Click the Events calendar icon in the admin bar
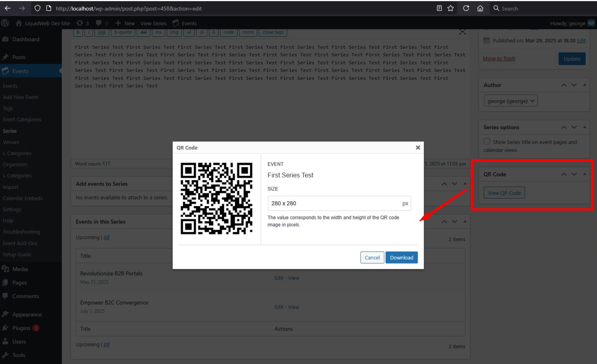 tap(174, 23)
